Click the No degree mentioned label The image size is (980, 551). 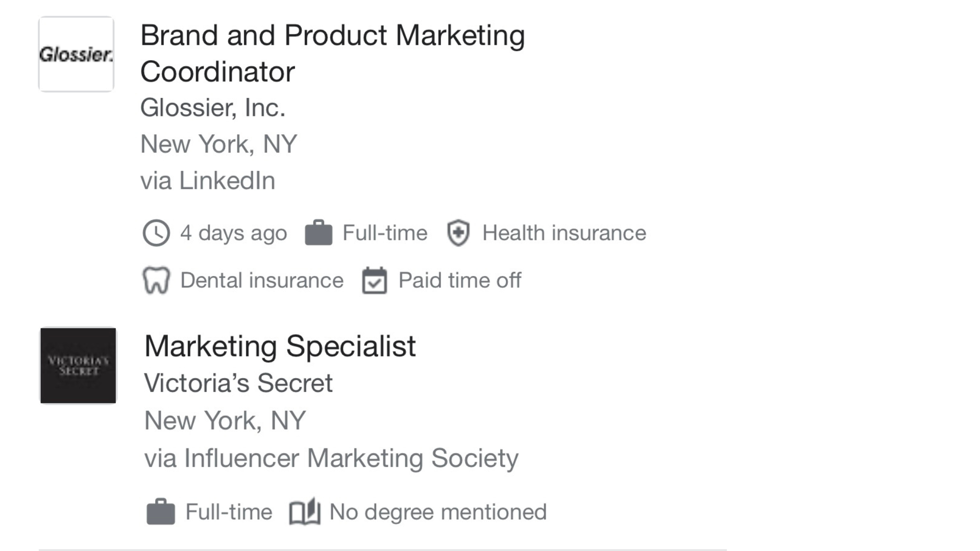pyautogui.click(x=438, y=512)
